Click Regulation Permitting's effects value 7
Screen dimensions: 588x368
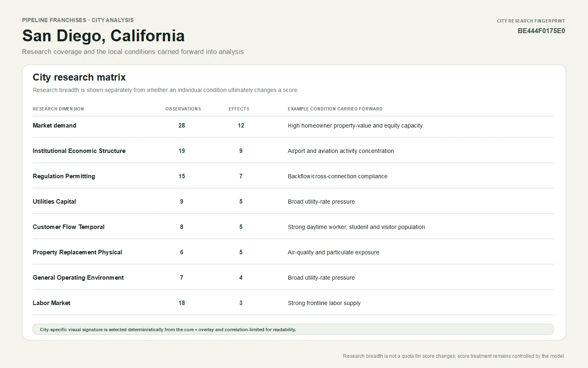[x=241, y=176]
